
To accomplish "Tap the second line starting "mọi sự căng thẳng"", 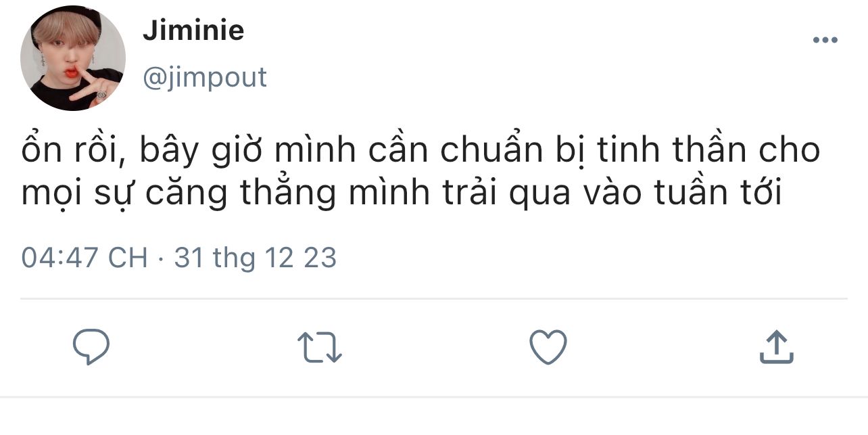I will tap(402, 193).
